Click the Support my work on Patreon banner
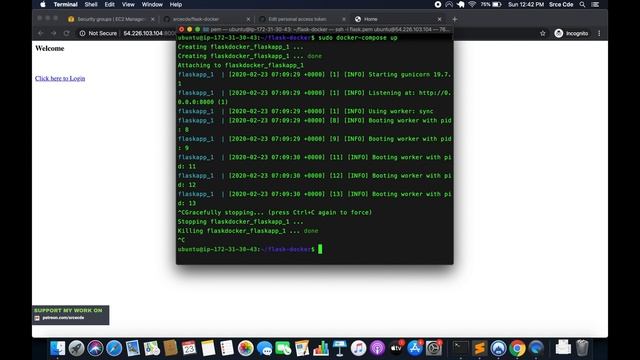 [71, 315]
